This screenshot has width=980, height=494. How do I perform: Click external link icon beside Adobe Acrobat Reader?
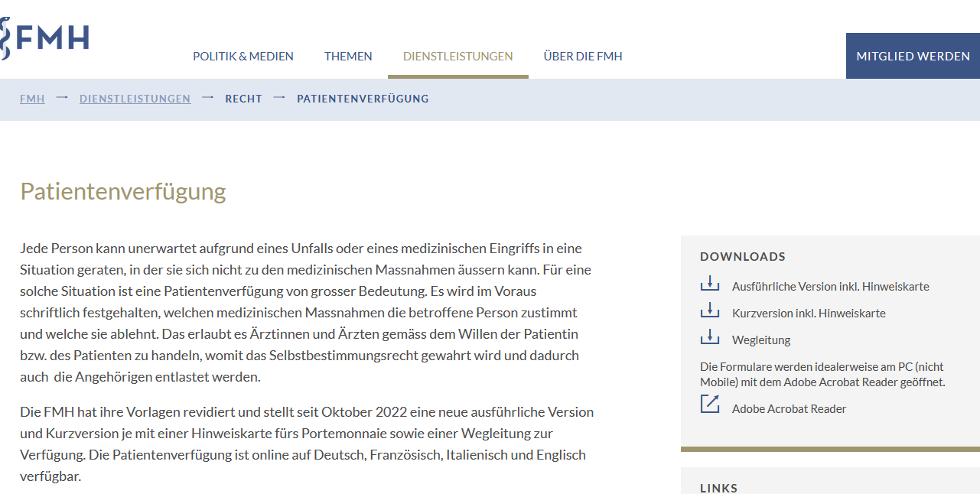pyautogui.click(x=710, y=405)
